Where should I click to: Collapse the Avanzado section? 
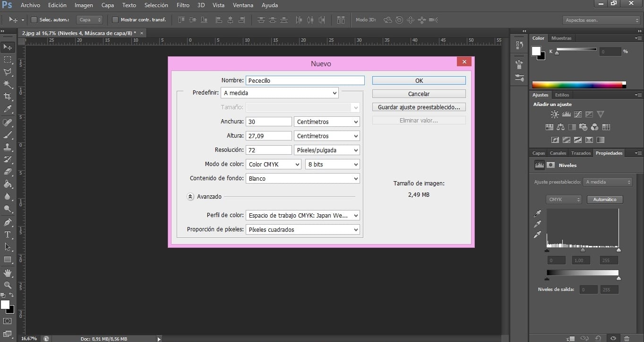coord(190,196)
